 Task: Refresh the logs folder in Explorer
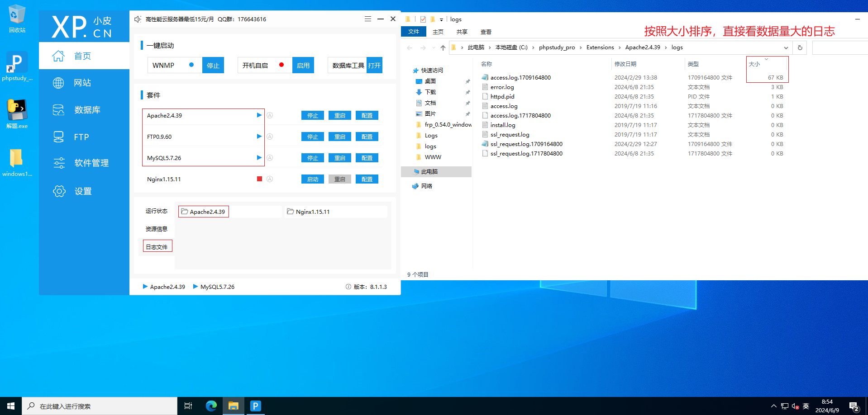point(800,47)
